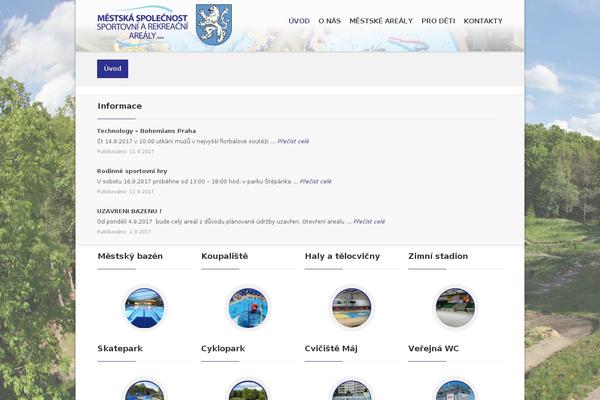Open the Skatepark round thumbnail
Viewport: 600px width, 400px height.
coord(145,390)
